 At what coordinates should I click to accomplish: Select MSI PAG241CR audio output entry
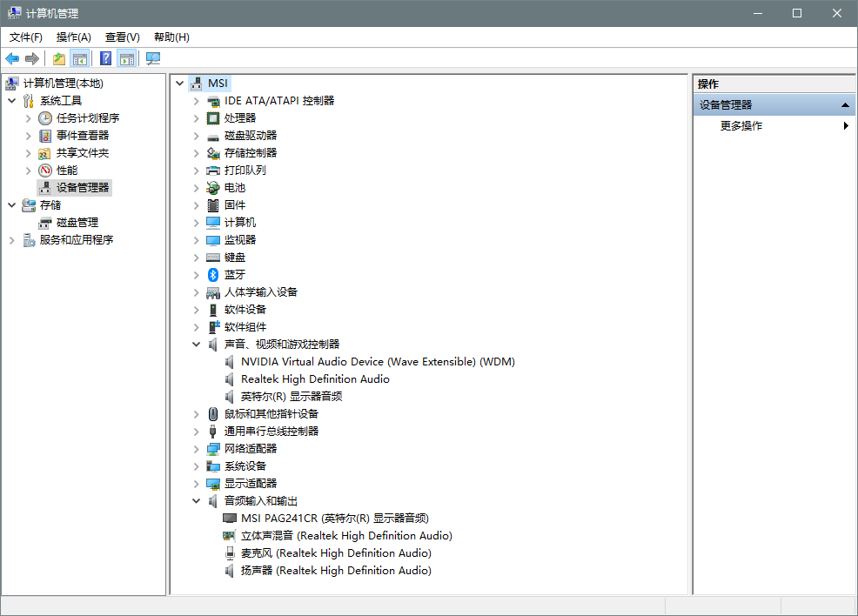point(334,518)
